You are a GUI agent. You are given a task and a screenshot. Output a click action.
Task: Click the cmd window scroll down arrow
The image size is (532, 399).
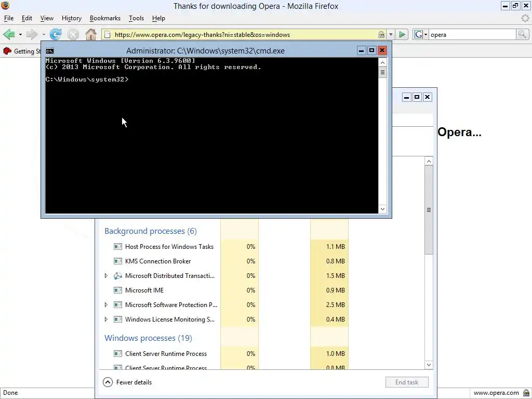click(x=383, y=209)
